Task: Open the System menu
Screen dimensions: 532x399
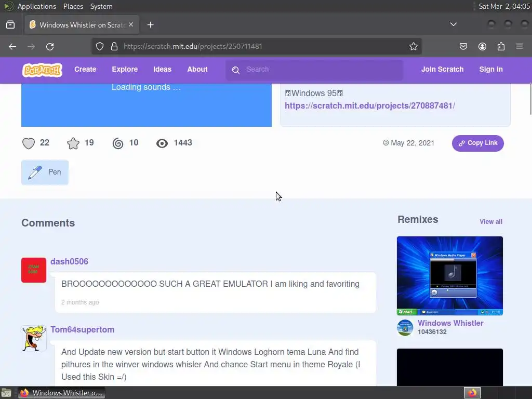Action: click(101, 6)
